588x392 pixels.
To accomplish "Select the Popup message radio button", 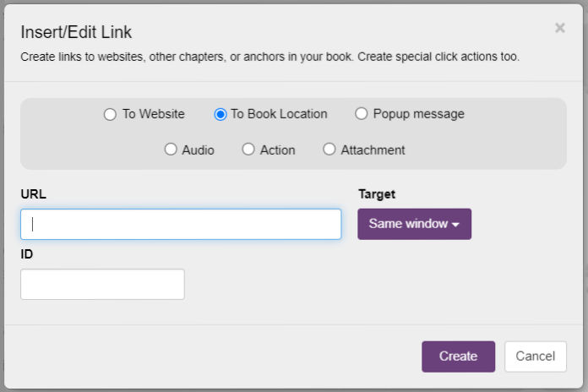I will click(x=362, y=114).
